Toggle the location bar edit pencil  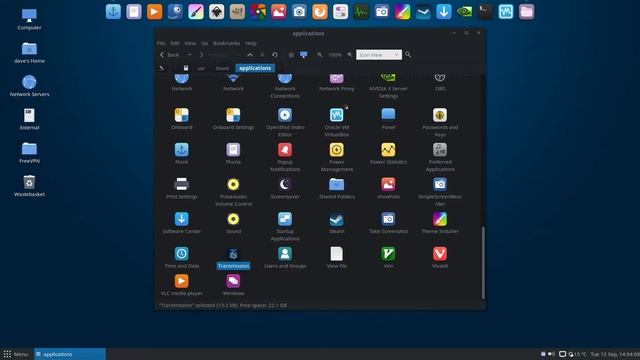(162, 68)
